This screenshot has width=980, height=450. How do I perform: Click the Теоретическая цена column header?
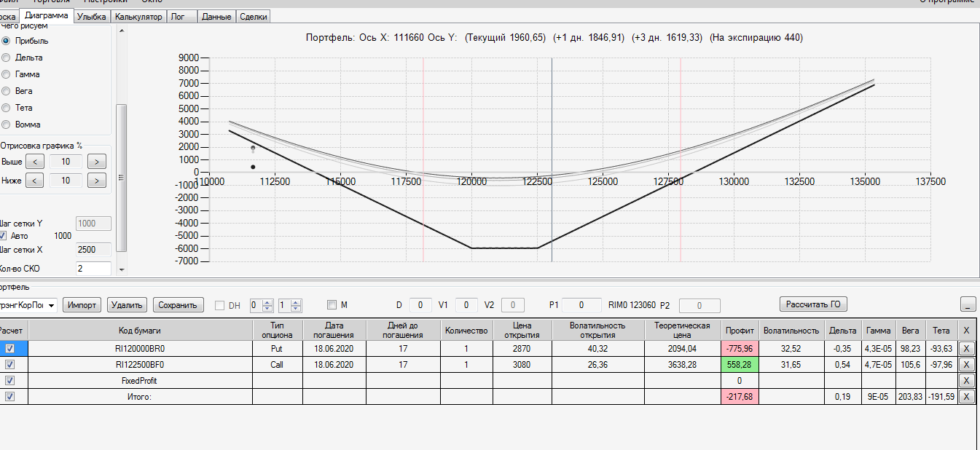[683, 331]
